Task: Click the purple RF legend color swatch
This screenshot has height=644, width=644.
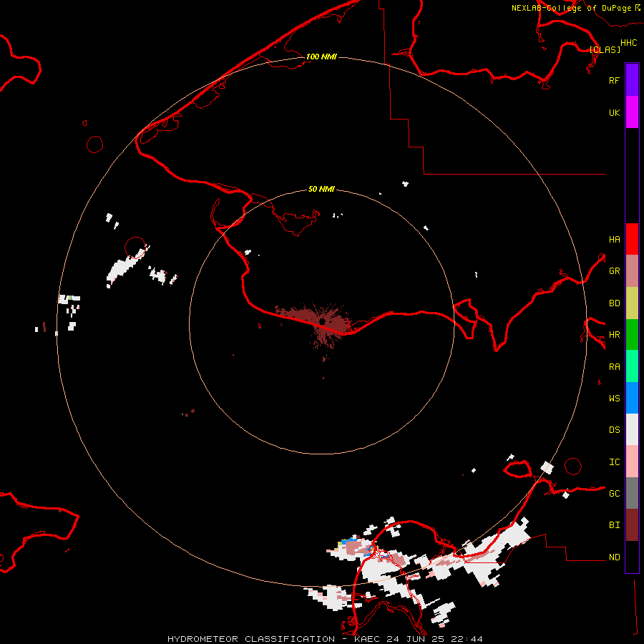Action: (x=632, y=80)
